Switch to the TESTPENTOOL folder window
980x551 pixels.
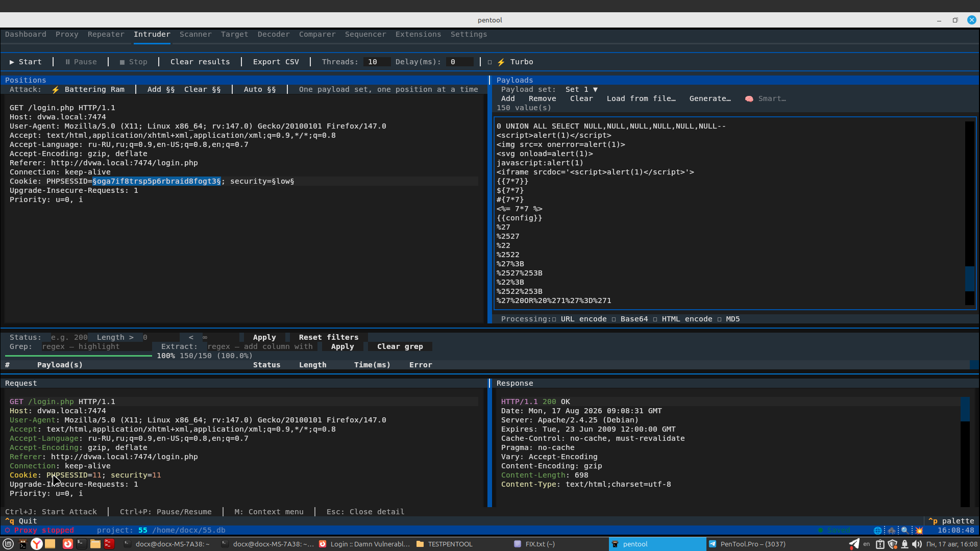tap(445, 544)
